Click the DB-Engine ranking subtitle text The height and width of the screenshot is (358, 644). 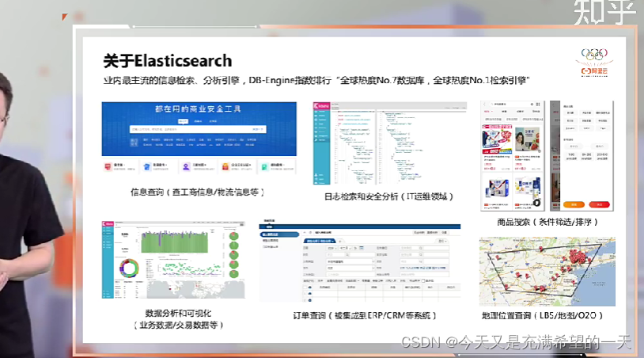pyautogui.click(x=316, y=81)
